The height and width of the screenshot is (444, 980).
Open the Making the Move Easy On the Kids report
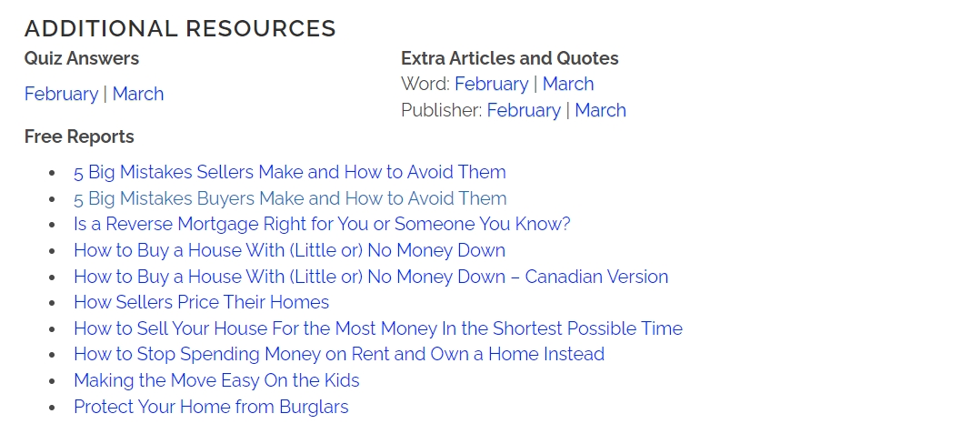pyautogui.click(x=216, y=380)
